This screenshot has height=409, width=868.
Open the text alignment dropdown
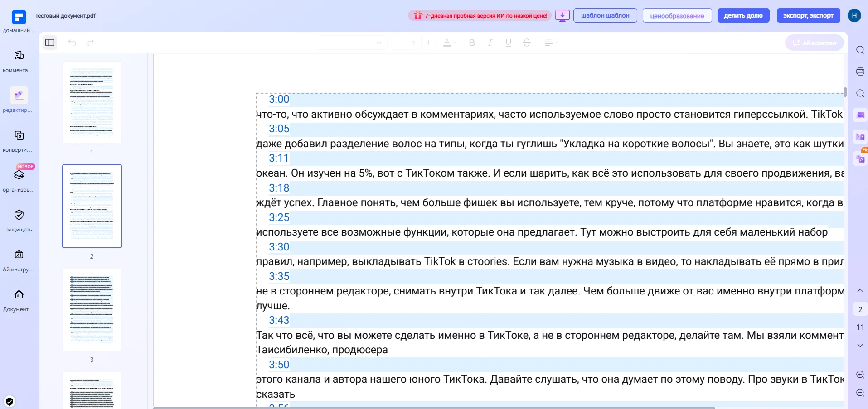(551, 43)
